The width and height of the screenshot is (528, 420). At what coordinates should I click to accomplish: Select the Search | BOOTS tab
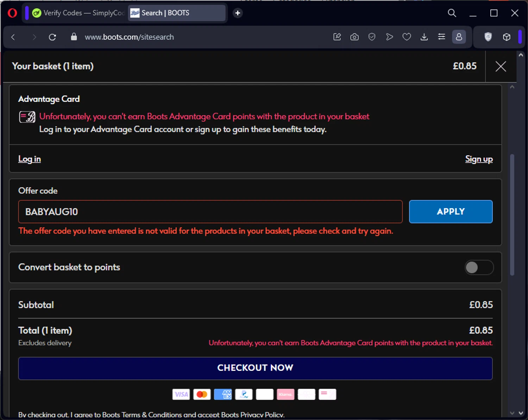[x=177, y=13]
